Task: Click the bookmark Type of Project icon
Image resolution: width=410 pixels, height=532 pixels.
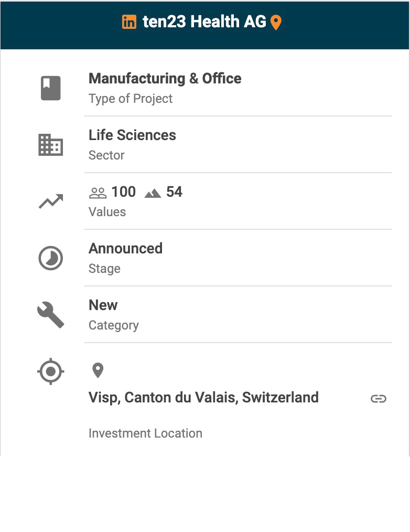Action: 51,88
